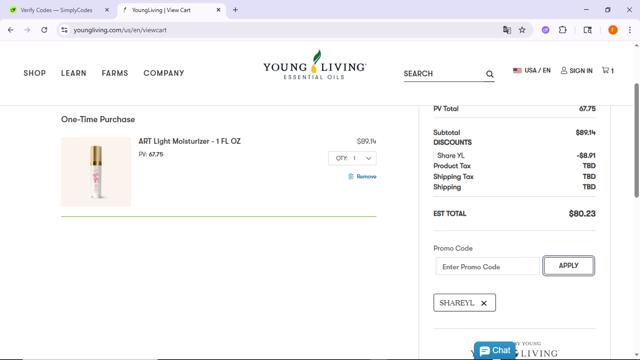Open the ART Light Moisturizer product image
Viewport: 640px width, 360px height.
point(96,172)
